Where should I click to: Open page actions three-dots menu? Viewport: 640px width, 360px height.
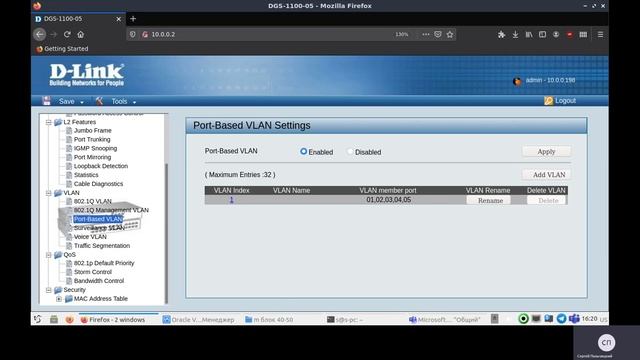pos(426,35)
